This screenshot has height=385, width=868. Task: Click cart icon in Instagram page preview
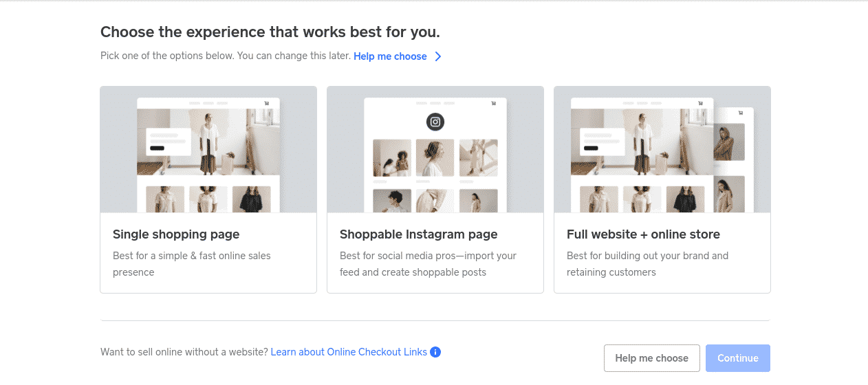click(x=493, y=103)
